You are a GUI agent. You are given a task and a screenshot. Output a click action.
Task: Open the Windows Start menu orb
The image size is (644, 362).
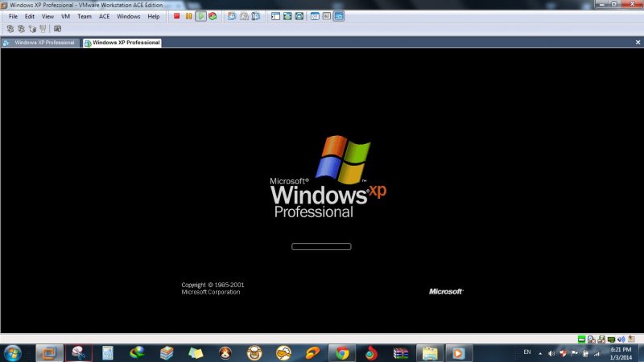(13, 353)
